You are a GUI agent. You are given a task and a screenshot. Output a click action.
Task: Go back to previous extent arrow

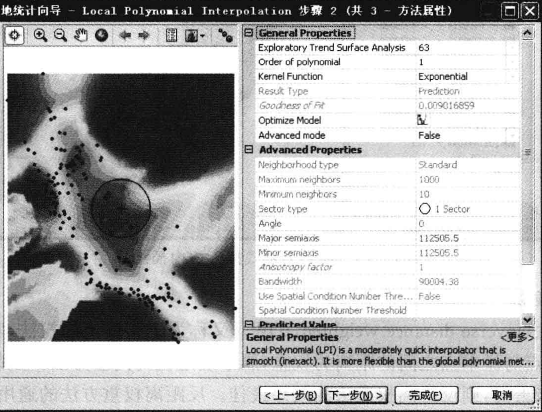[x=125, y=35]
